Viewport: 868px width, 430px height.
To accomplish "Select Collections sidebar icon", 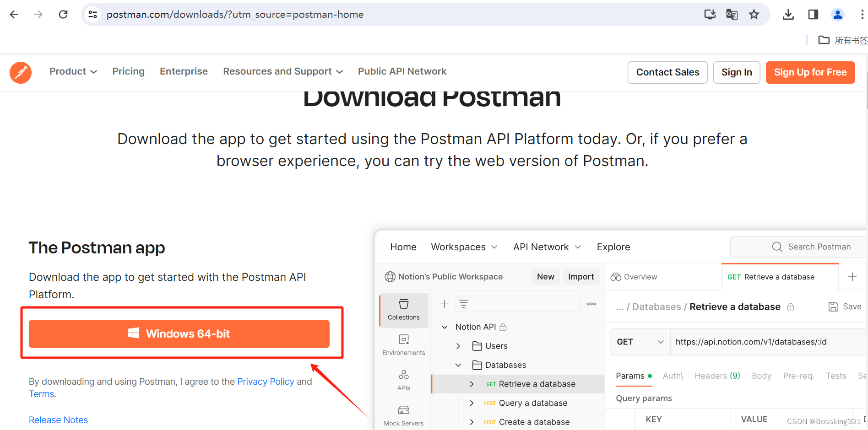I will click(x=403, y=310).
